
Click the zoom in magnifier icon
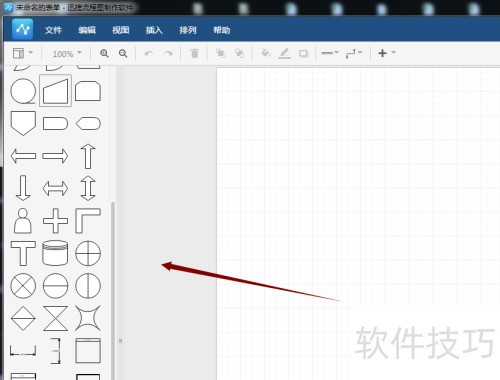tap(104, 53)
